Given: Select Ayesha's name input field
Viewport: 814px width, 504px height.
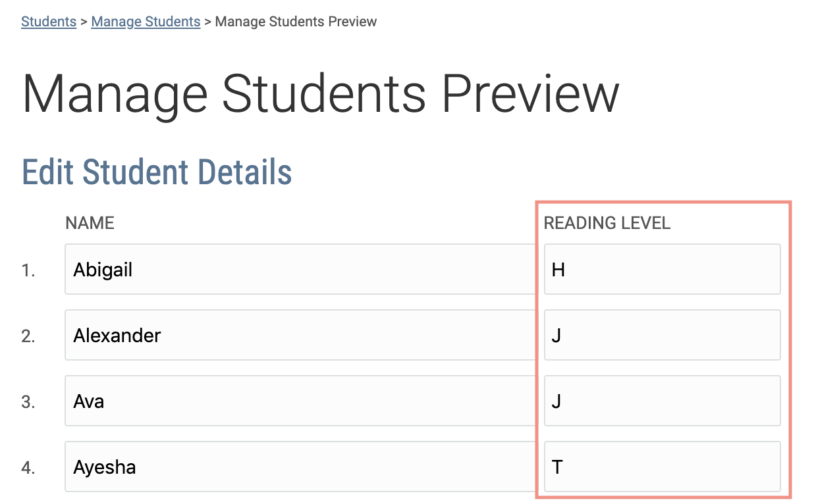Looking at the screenshot, I should point(300,466).
